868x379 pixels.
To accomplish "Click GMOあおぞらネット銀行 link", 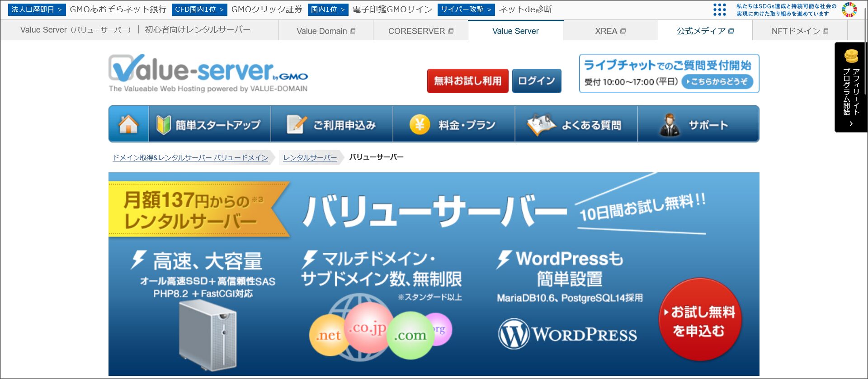I will click(x=118, y=9).
